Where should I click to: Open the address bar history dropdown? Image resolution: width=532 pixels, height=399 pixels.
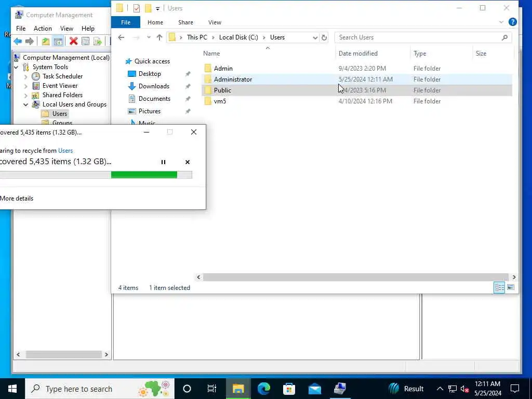[315, 37]
